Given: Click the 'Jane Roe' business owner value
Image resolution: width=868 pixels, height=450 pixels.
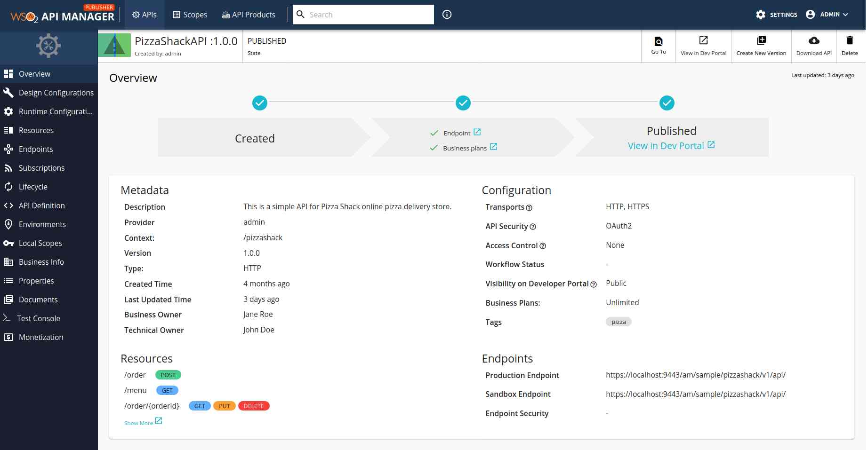Looking at the screenshot, I should [258, 315].
